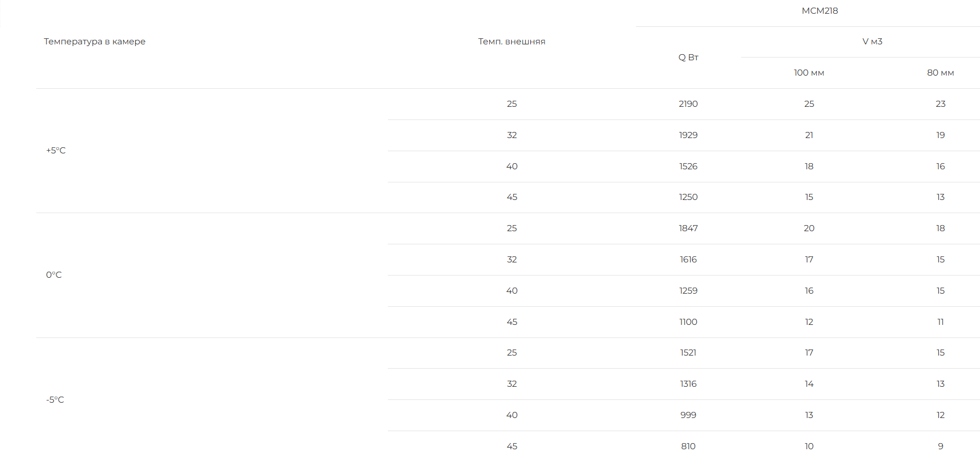This screenshot has height=458, width=980.
Task: Click the 'Q Вт' header cell
Action: pyautogui.click(x=688, y=58)
